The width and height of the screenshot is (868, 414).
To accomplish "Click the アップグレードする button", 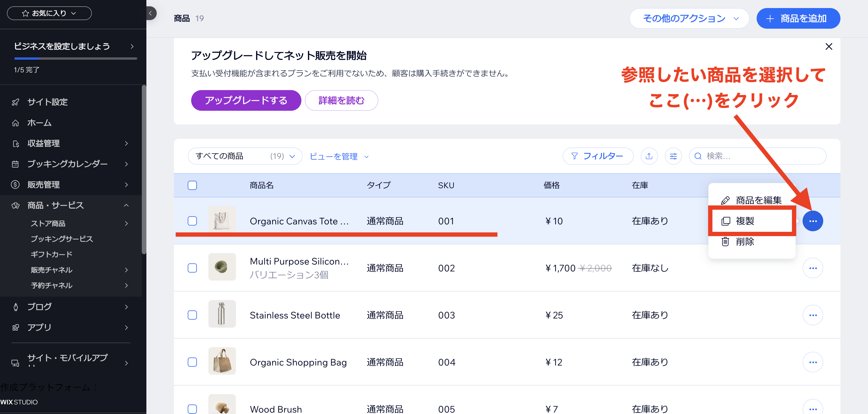I will click(x=246, y=100).
